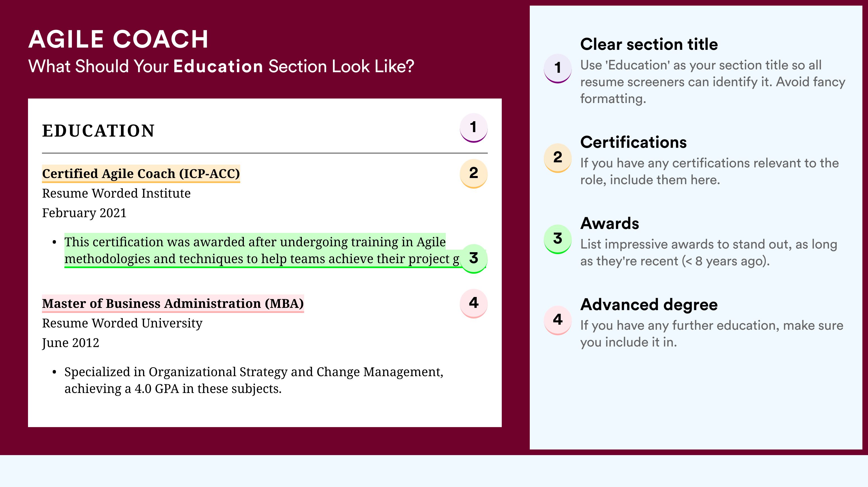Click the number 4 badge next to Advanced degree
Viewport: 868px width, 487px height.
[x=557, y=320]
